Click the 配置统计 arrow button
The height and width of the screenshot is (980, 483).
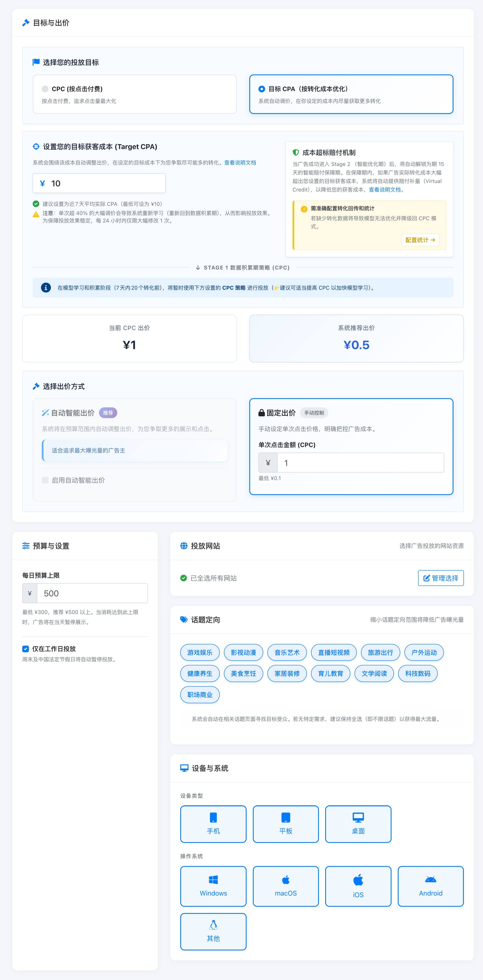coord(420,240)
